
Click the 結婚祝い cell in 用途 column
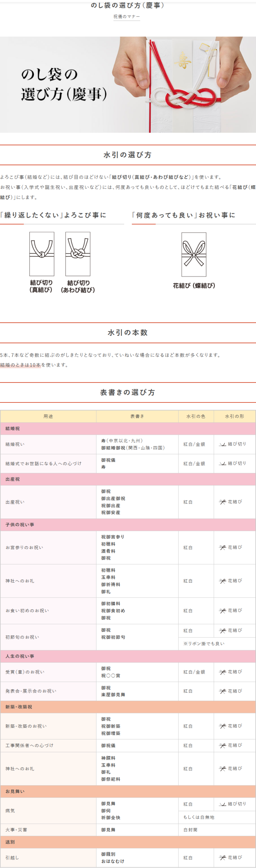pos(48,444)
